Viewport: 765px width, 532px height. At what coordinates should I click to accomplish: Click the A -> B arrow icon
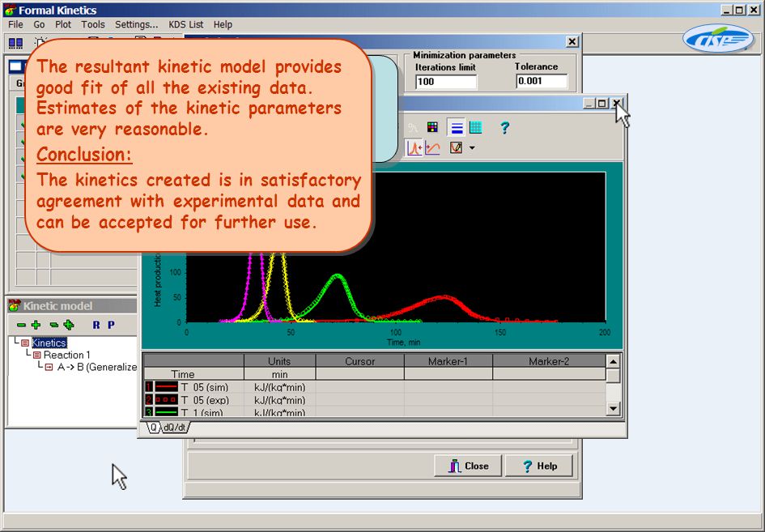tap(49, 367)
